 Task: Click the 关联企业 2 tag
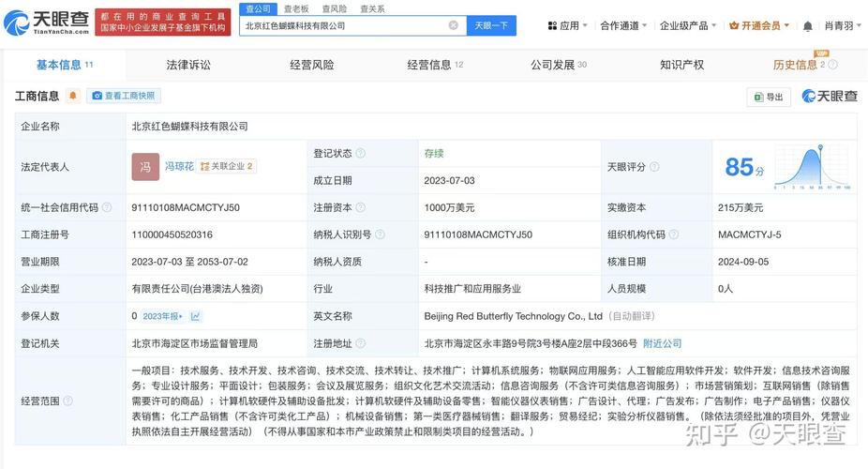coord(227,166)
